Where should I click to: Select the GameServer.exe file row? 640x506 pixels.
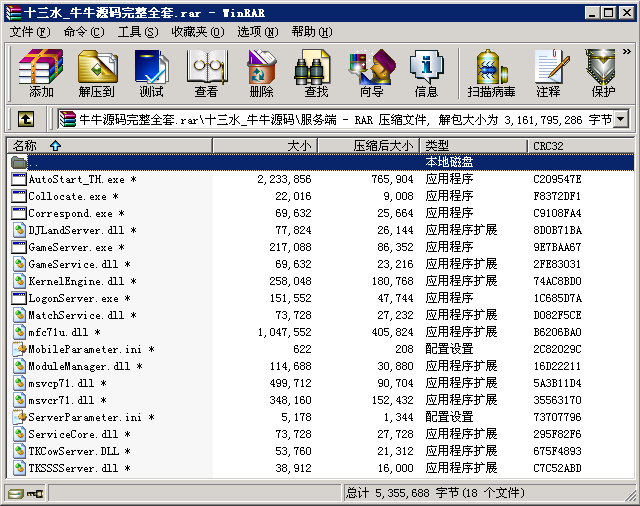coord(70,247)
